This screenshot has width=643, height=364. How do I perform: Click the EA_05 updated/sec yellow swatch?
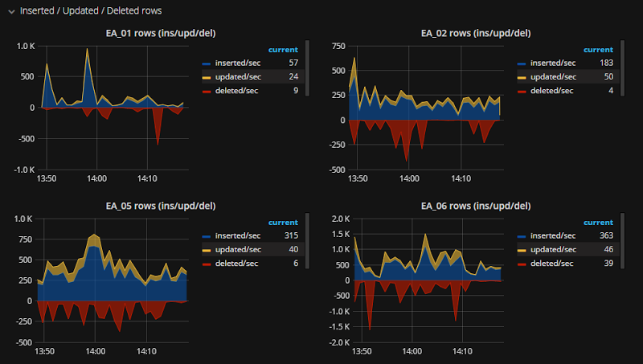[207, 250]
